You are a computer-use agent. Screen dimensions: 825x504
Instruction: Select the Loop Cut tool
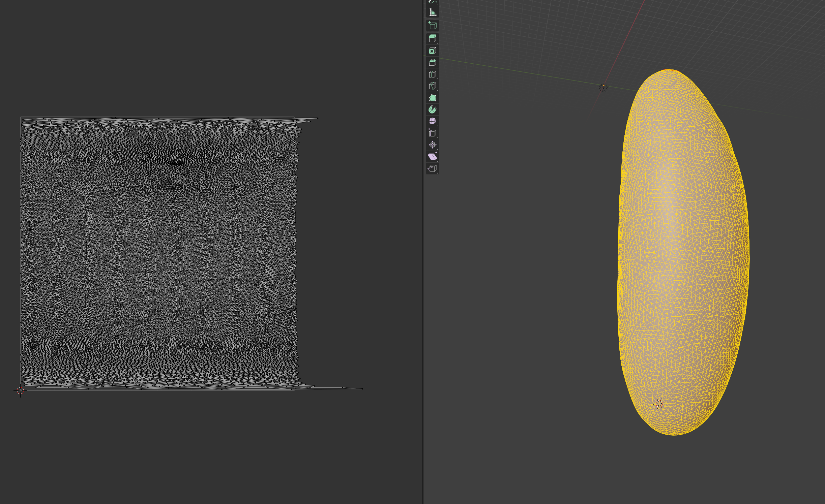(432, 74)
